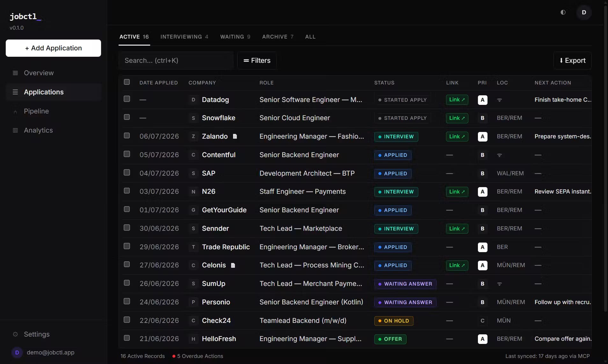Click the remote wifi icon in Contentful row
608x364 pixels.
[500, 155]
